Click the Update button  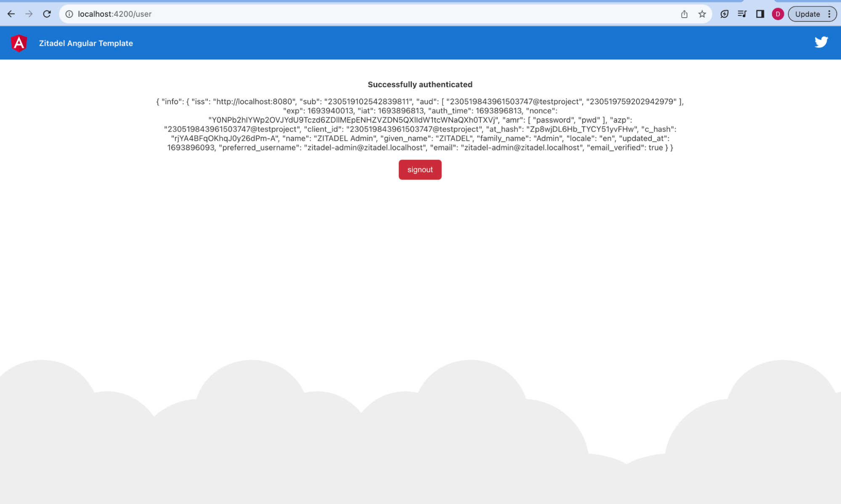(807, 14)
